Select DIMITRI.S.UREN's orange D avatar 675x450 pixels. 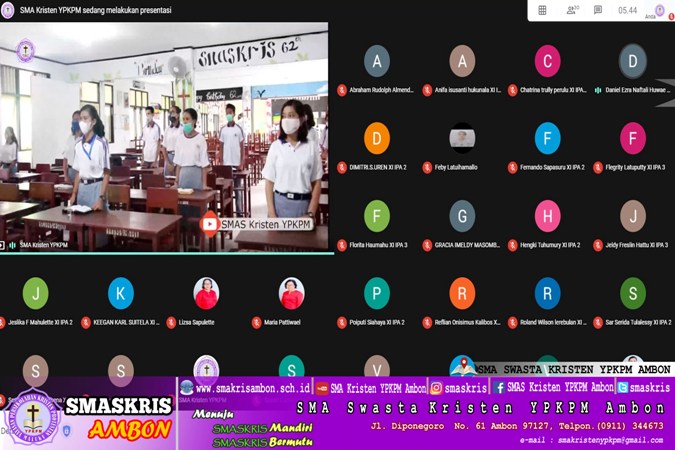point(377,138)
